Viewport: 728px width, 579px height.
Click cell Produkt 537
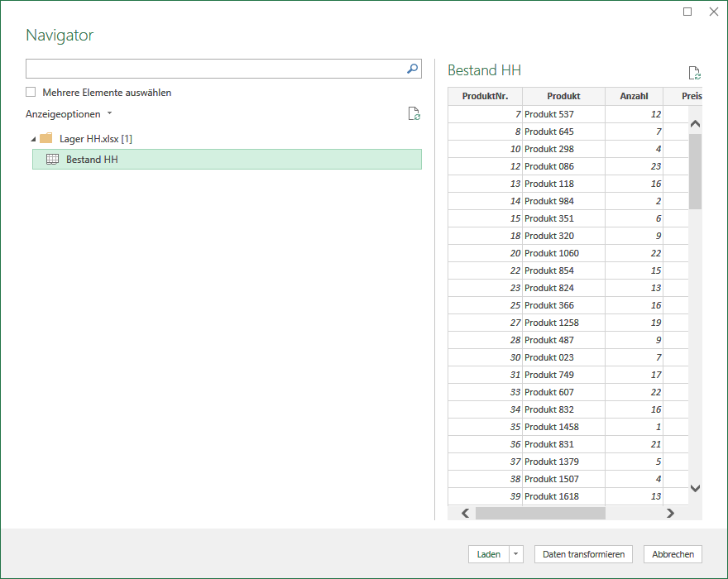[563, 114]
